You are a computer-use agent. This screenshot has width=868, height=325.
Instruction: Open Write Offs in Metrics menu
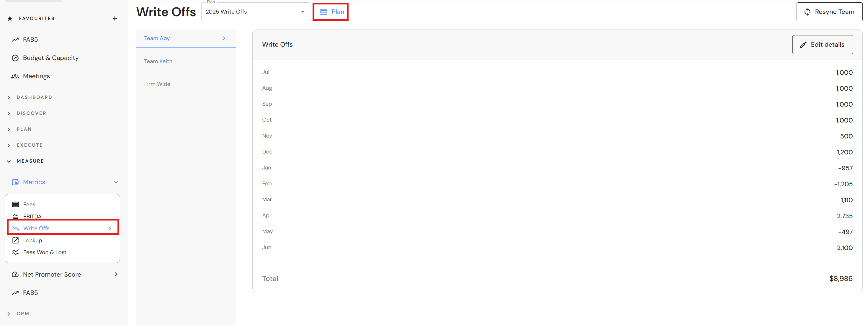click(36, 228)
